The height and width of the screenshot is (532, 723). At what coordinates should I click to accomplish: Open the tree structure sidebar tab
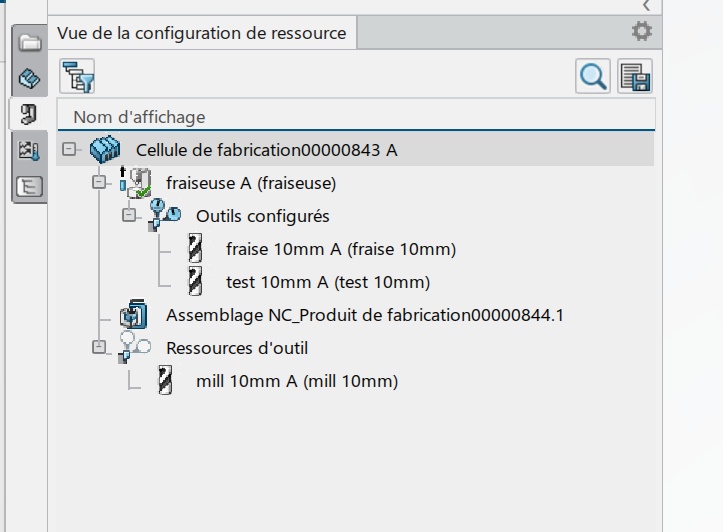pos(30,186)
